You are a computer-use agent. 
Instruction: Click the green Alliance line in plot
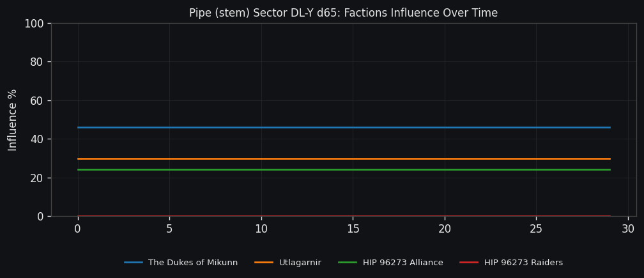319,169
